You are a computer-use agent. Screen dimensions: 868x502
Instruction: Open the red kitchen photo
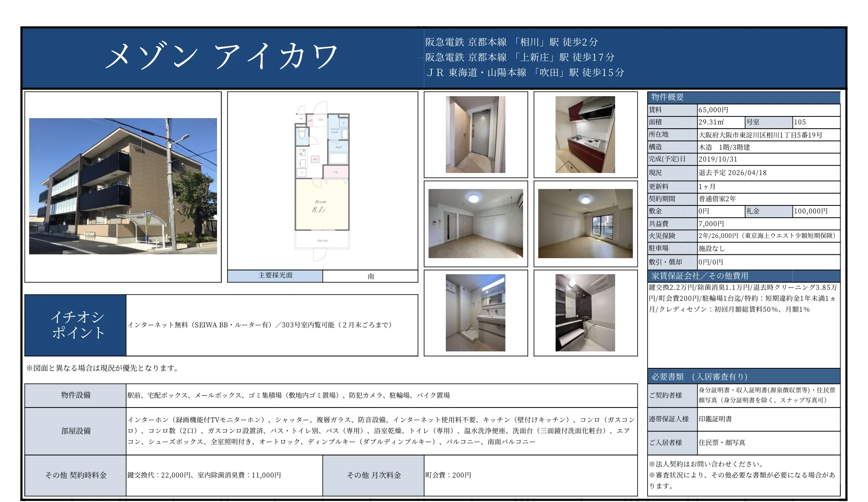[585, 135]
